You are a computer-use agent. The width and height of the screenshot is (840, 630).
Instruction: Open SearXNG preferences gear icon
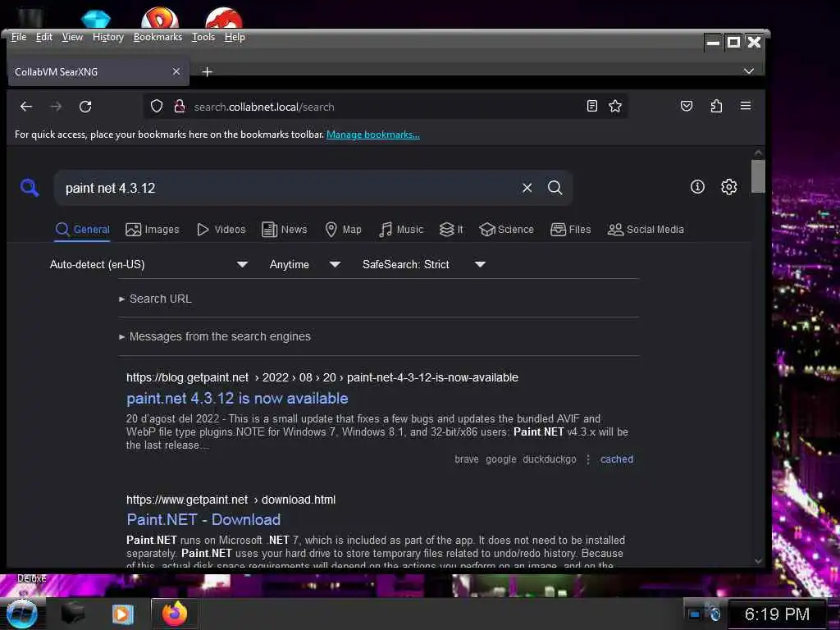(728, 186)
